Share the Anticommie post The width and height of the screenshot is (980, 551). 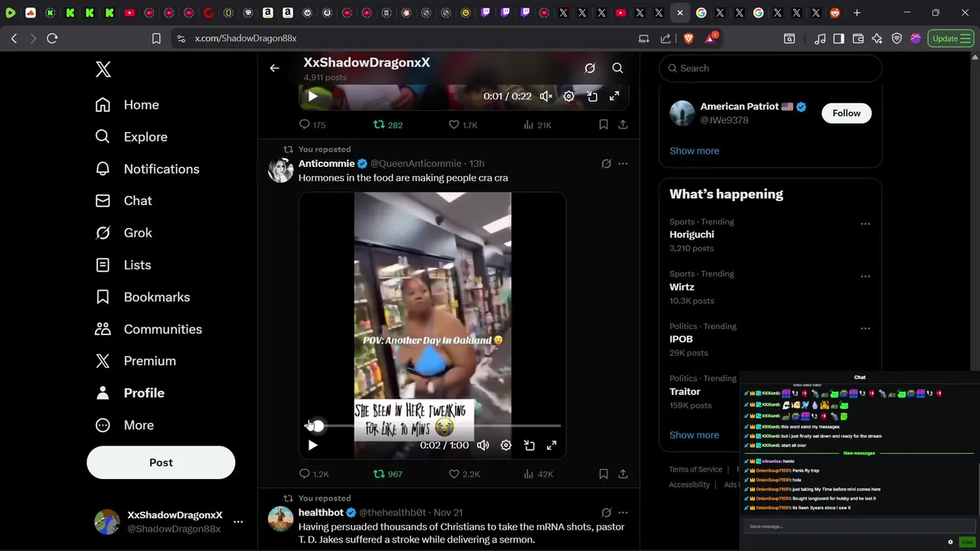coord(623,474)
